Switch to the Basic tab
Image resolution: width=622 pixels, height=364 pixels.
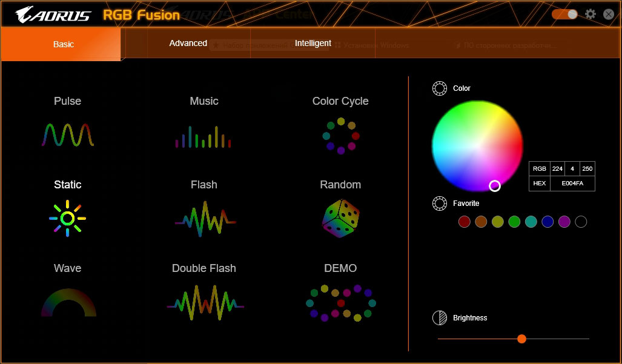tap(61, 44)
